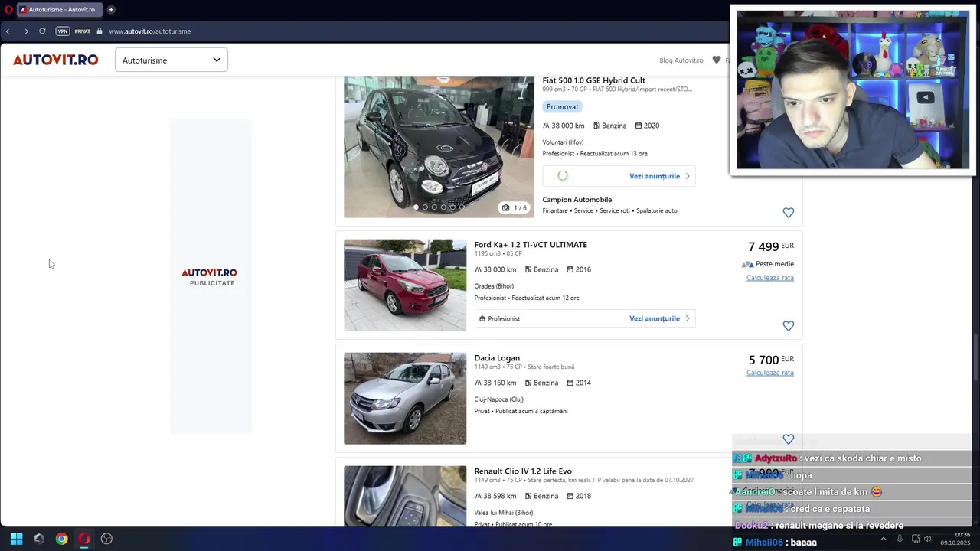Viewport: 980px width, 551px height.
Task: Open the Fiat 500 photo thumbnail
Action: point(439,147)
